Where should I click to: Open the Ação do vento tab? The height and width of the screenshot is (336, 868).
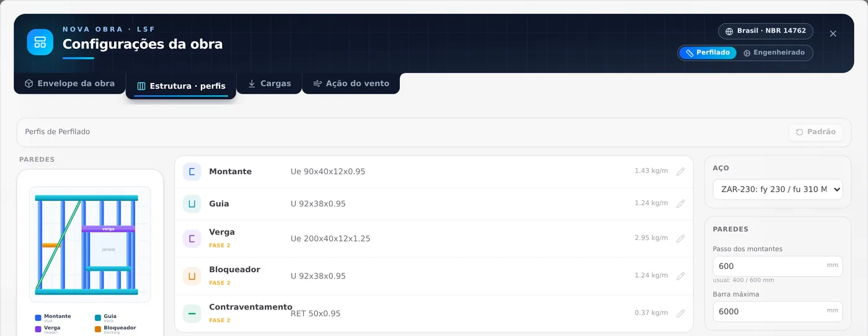[351, 84]
